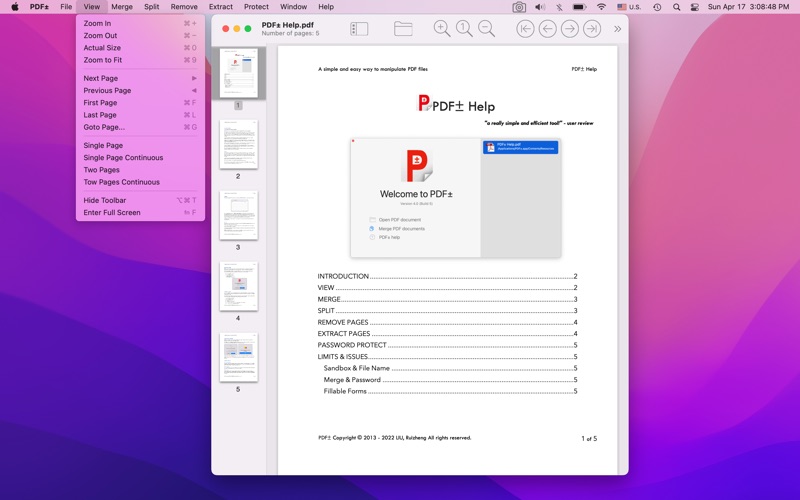Open the Wi-Fi menu bar icon
800x500 pixels.
(602, 7)
